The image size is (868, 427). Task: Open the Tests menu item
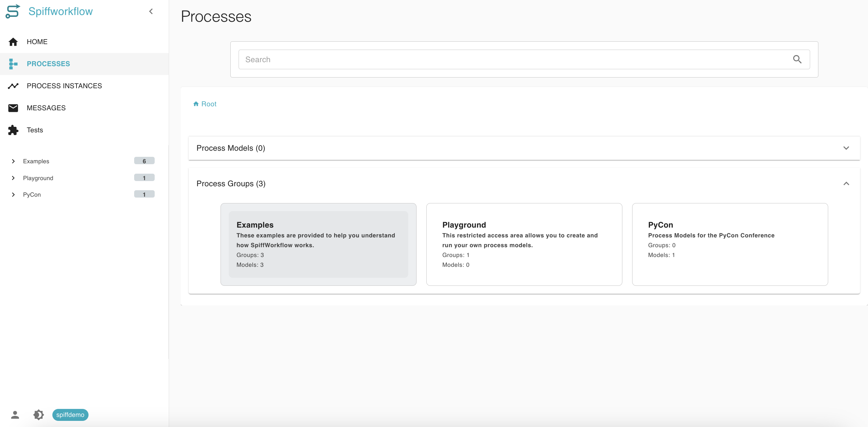(84, 130)
